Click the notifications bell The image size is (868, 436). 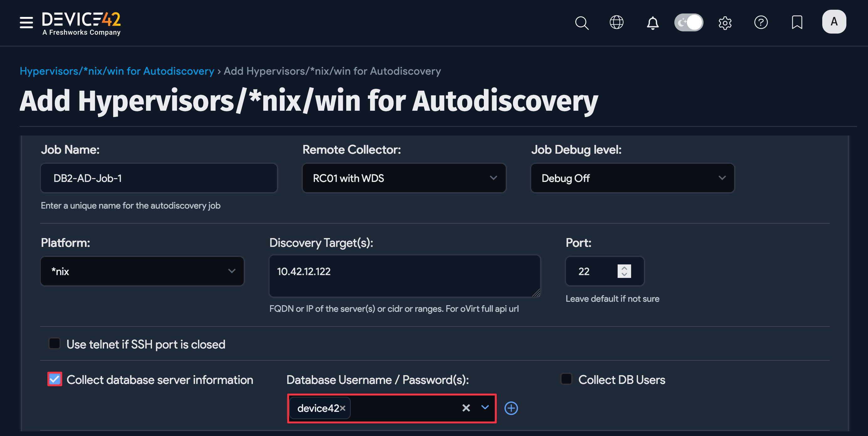(x=652, y=23)
